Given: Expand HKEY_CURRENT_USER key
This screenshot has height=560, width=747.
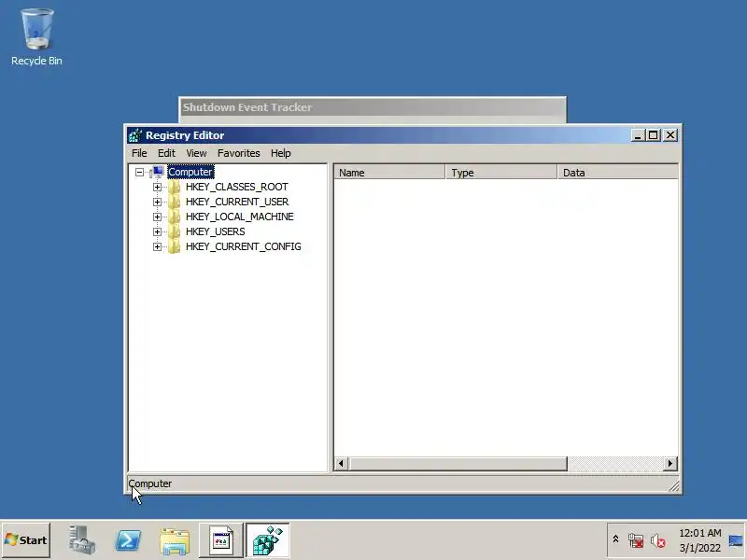Looking at the screenshot, I should [x=157, y=202].
